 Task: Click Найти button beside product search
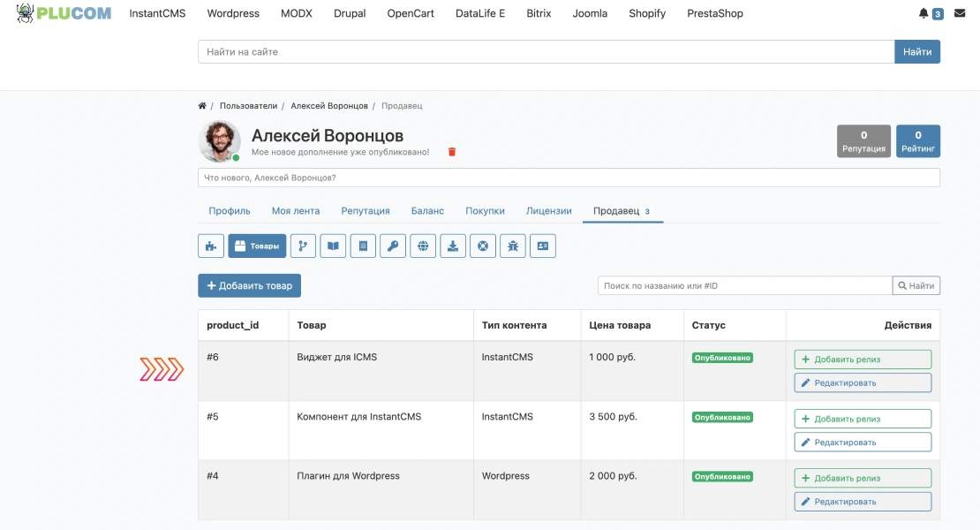click(916, 285)
